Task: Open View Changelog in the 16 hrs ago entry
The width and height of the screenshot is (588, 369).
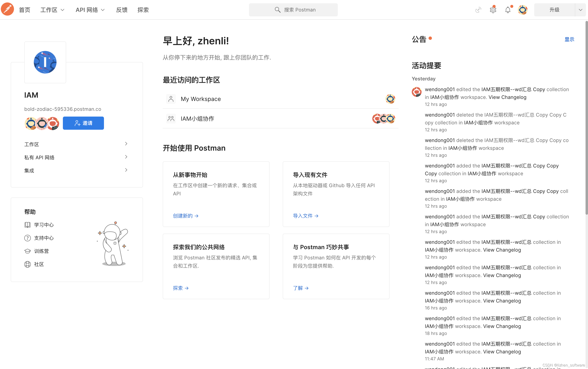Action: coord(502,301)
